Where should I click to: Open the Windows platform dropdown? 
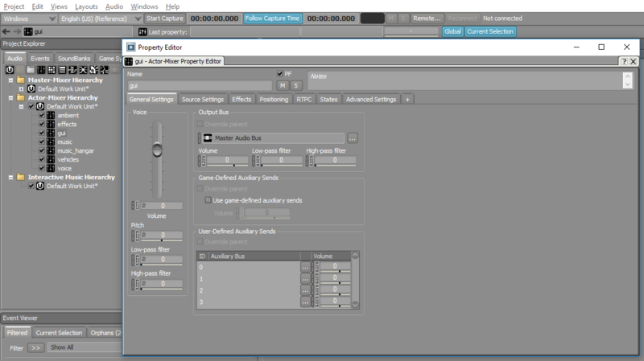point(29,18)
